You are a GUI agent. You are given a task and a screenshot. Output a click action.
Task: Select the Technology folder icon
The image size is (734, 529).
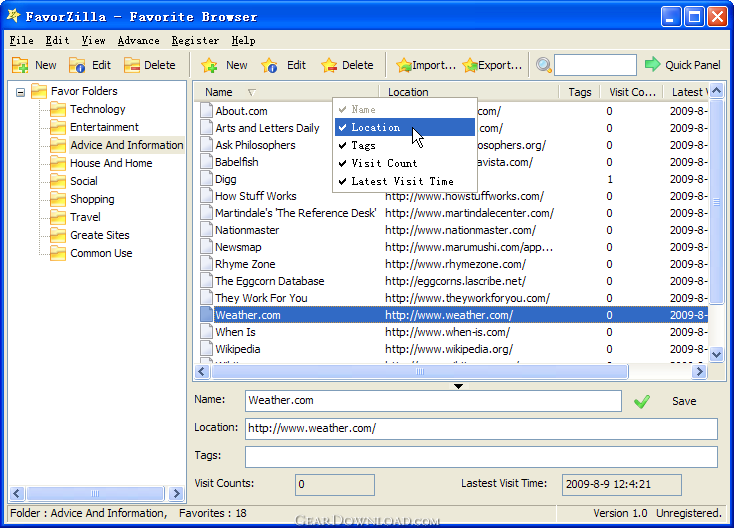click(x=58, y=109)
